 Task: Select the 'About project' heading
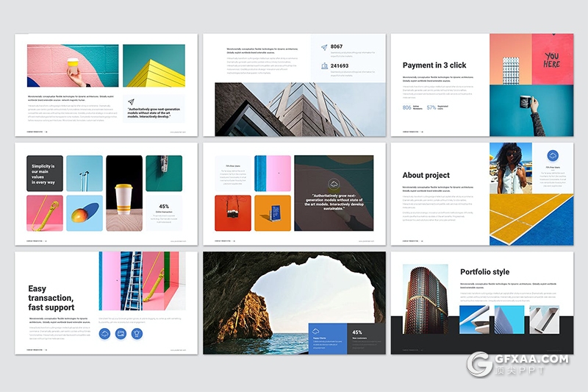[426, 175]
